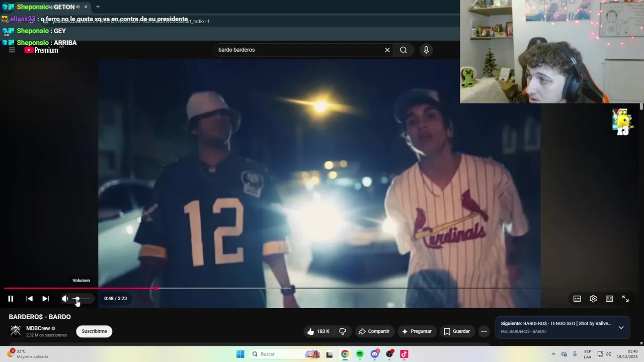Pause the video playback

11,299
